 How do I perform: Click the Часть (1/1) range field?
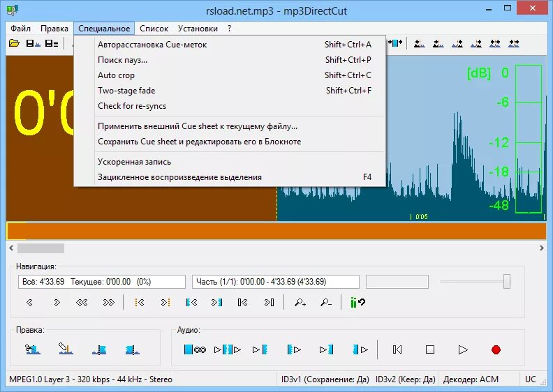[276, 282]
